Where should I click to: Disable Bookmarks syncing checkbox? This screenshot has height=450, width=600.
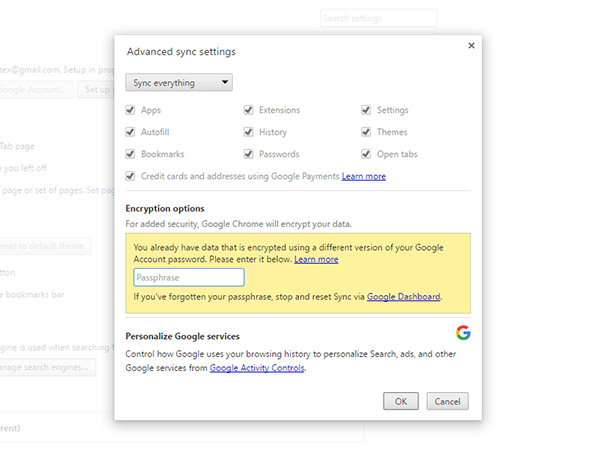pos(131,154)
